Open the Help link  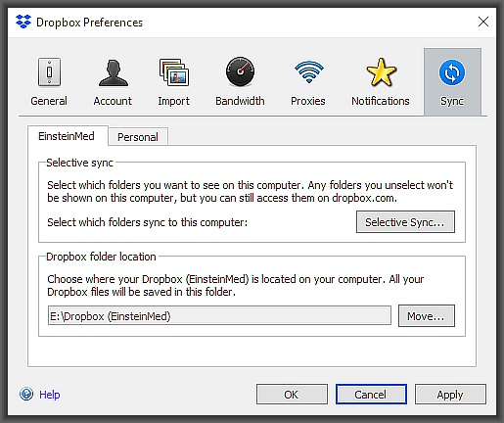pos(50,395)
